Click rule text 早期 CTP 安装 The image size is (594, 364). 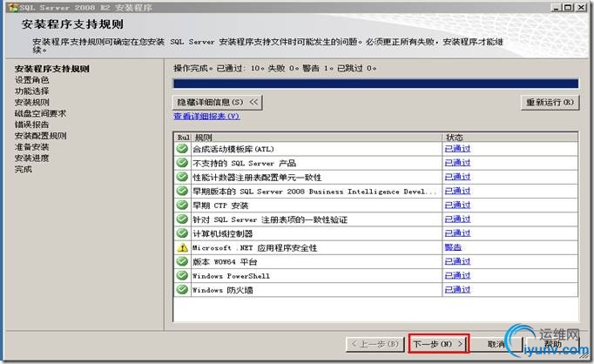(x=220, y=206)
